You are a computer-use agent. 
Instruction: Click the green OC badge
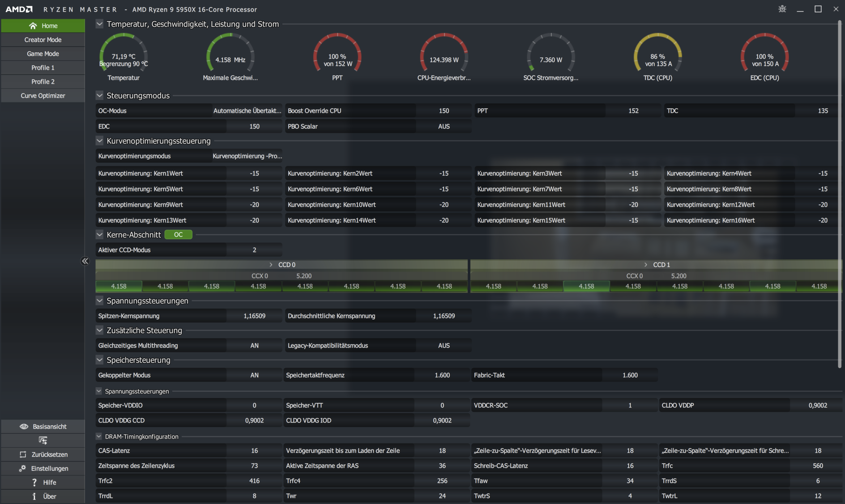click(178, 235)
